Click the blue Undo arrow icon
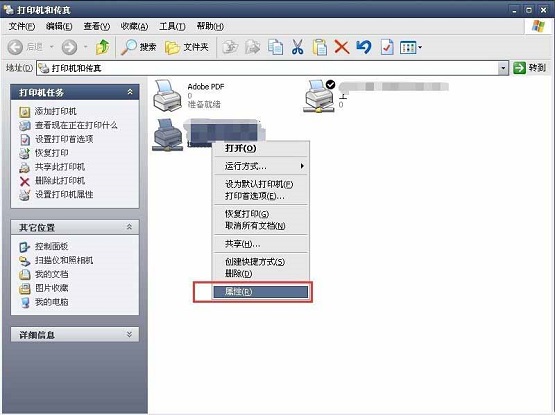This screenshot has height=415, width=555. (364, 47)
